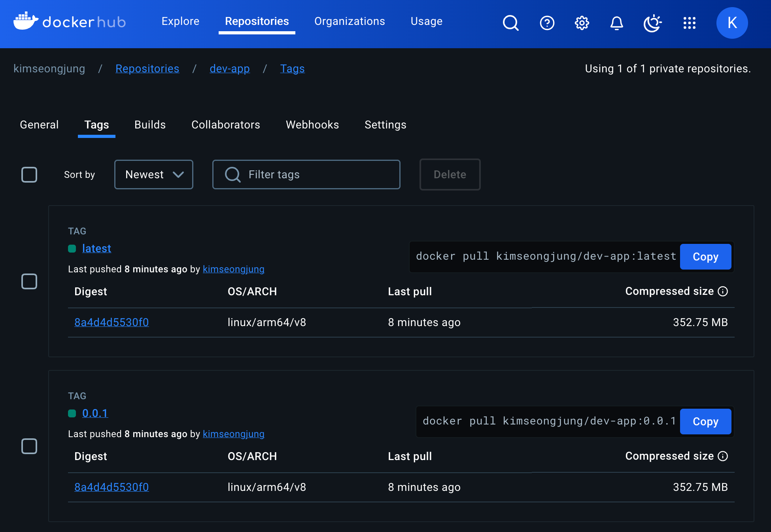Screen dimensions: 771x532
Task: Open the latest tag link
Action: coord(96,248)
